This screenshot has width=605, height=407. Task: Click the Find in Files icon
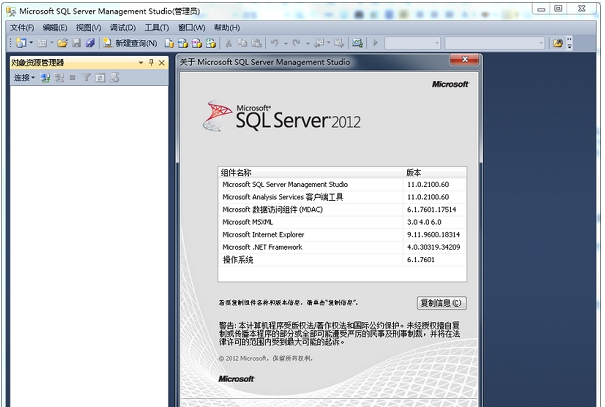click(558, 43)
